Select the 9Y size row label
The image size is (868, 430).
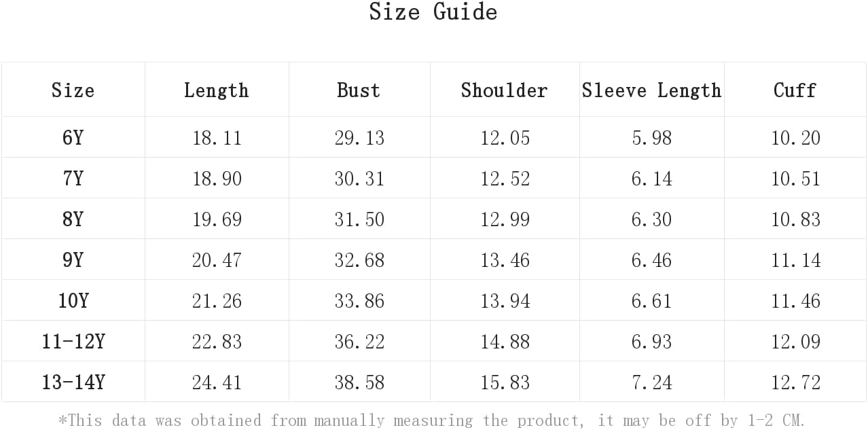coord(73,260)
